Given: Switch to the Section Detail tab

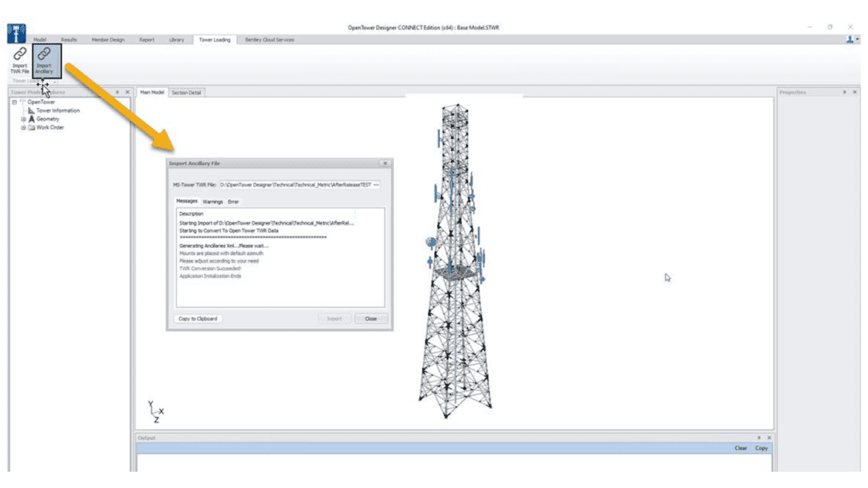Looking at the screenshot, I should pyautogui.click(x=186, y=92).
